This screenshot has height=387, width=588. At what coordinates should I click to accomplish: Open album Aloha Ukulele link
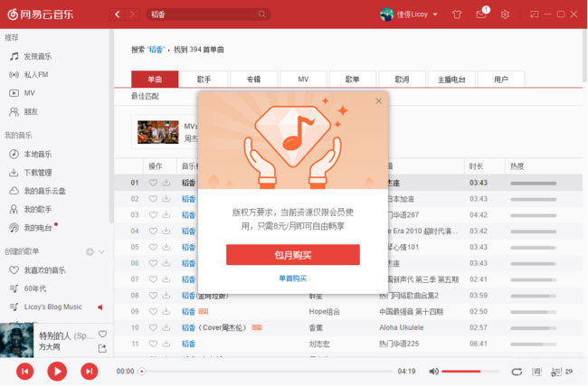click(402, 327)
